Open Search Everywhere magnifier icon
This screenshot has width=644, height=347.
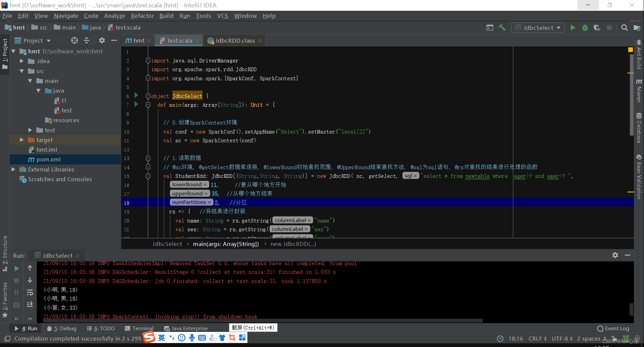pos(624,28)
